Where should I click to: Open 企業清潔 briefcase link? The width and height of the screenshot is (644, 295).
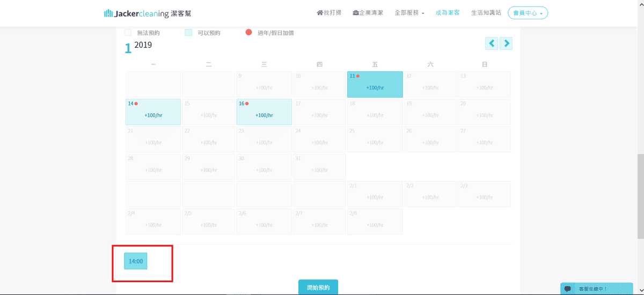click(368, 13)
